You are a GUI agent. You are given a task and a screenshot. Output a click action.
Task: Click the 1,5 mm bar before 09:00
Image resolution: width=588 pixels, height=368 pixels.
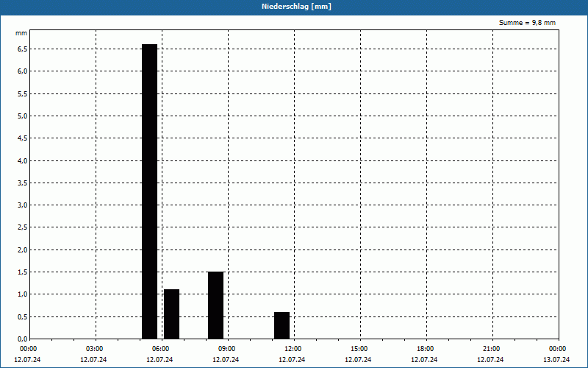point(215,305)
